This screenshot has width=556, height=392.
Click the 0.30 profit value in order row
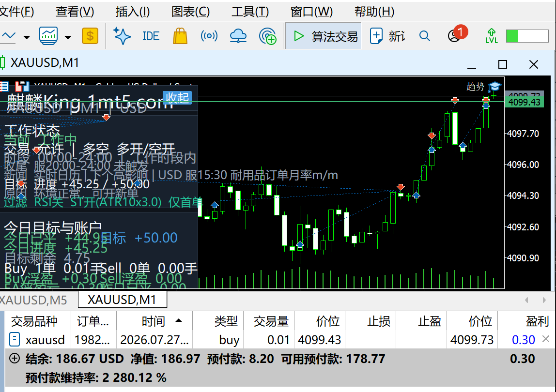[524, 340]
